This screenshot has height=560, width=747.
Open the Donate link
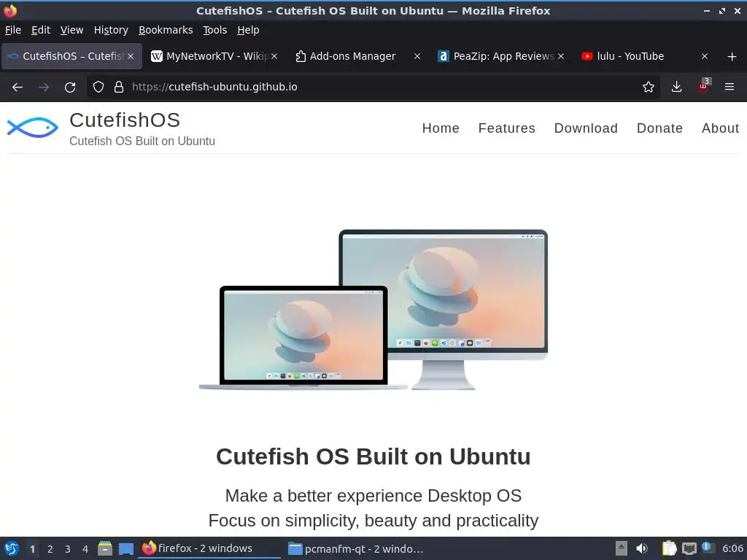659,128
